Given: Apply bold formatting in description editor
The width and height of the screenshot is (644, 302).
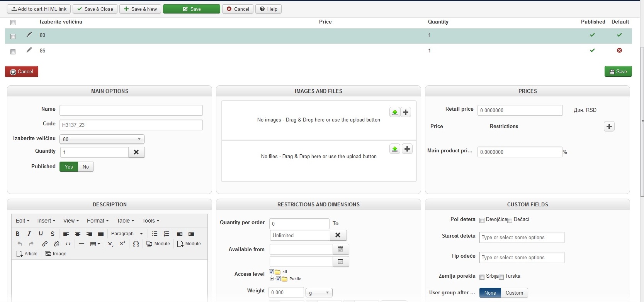Looking at the screenshot, I should coord(17,234).
